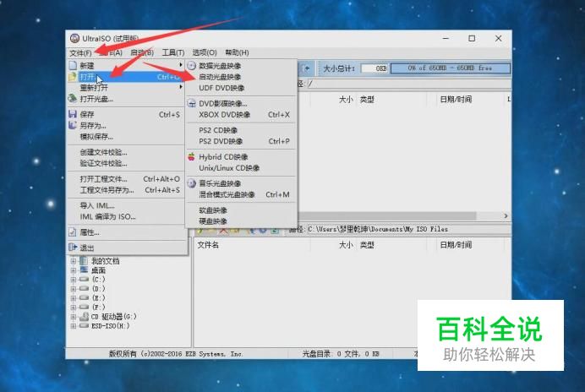Click the disc icon beside 打开光盘...
Image resolution: width=585 pixels, height=392 pixels.
(x=73, y=99)
